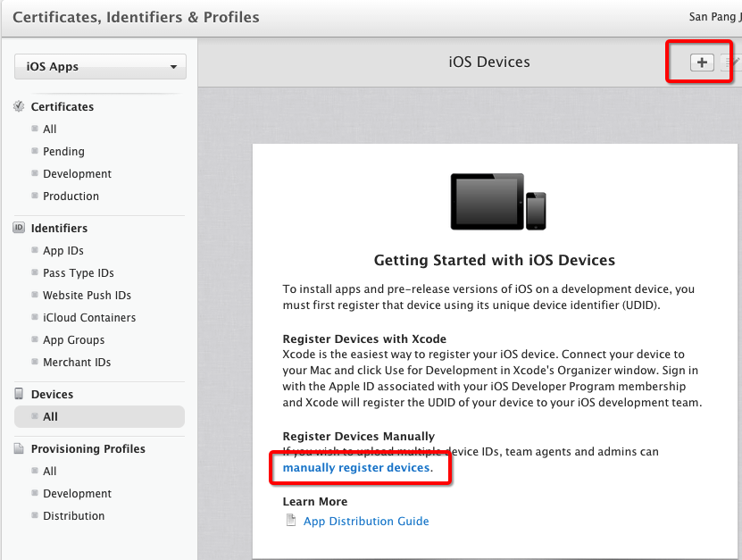This screenshot has height=560, width=742.
Task: Click the document icon beside App Distribution Guide
Action: 291,520
